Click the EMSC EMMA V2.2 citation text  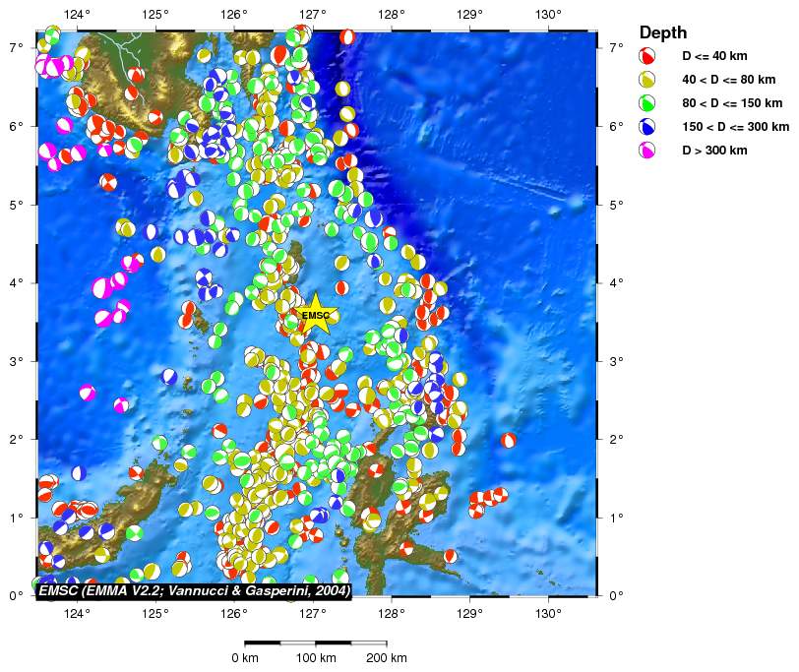[x=193, y=589]
